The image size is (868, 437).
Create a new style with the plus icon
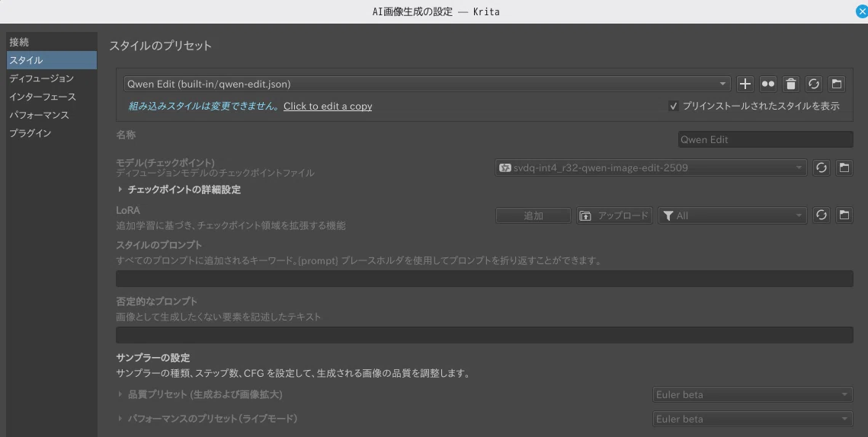[745, 84]
